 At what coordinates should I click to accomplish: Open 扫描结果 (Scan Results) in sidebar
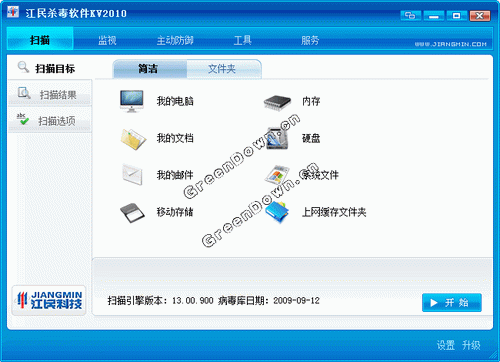tap(50, 94)
